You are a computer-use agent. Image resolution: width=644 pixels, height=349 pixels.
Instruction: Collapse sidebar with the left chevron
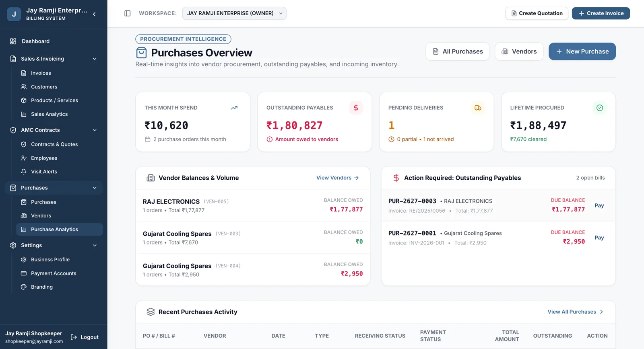click(x=94, y=14)
